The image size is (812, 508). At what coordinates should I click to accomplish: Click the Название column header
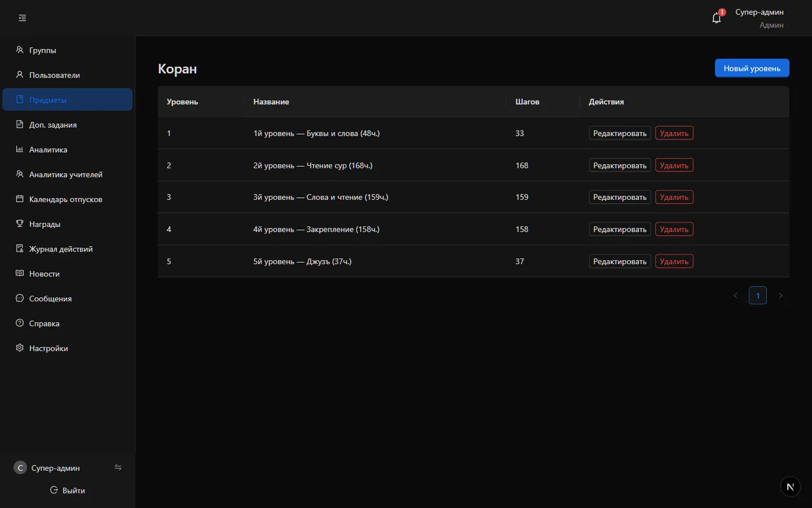(375, 102)
